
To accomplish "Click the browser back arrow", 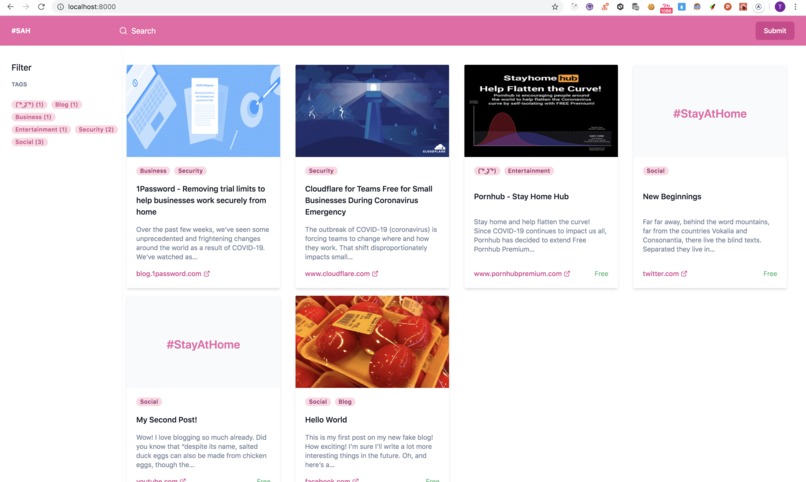I will (x=10, y=7).
